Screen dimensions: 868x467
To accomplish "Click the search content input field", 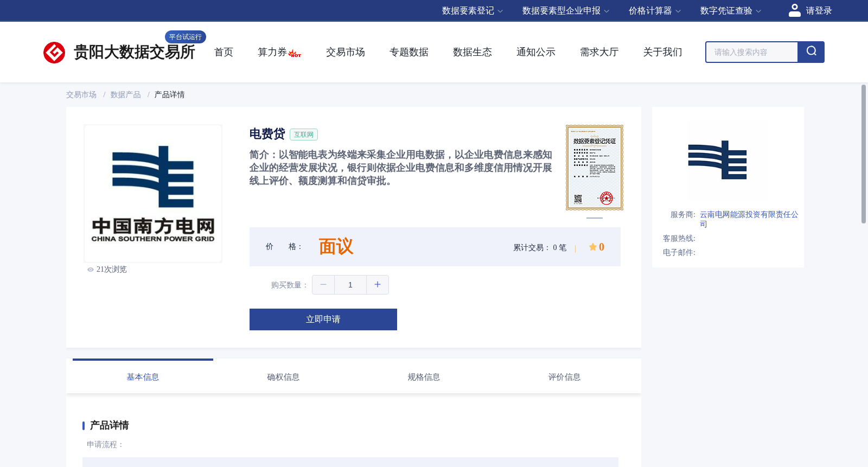I will (x=752, y=52).
